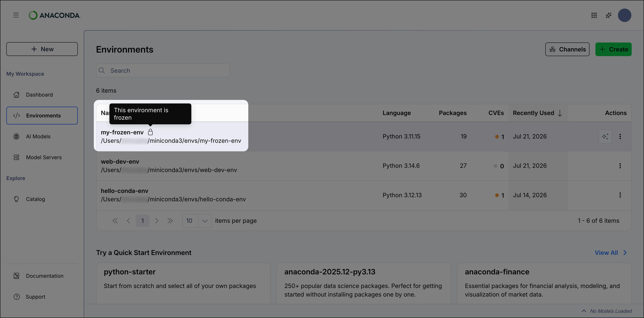The width and height of the screenshot is (644, 318).
Task: Open the hamburger navigation menu
Action: click(x=16, y=15)
